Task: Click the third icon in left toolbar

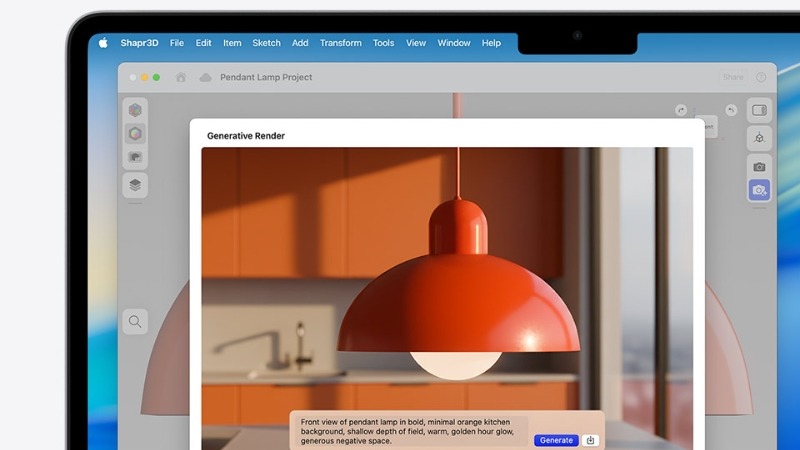Action: (x=135, y=158)
